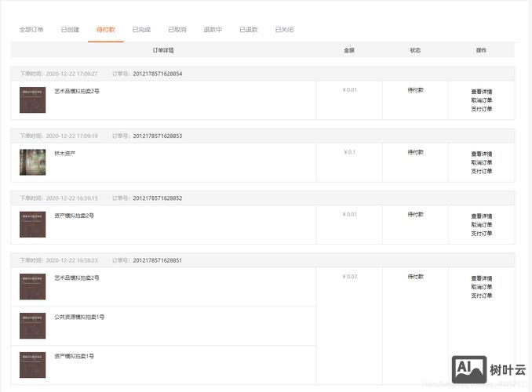
Task: Click 取消订单 for order 2012178571628854
Action: 482,100
